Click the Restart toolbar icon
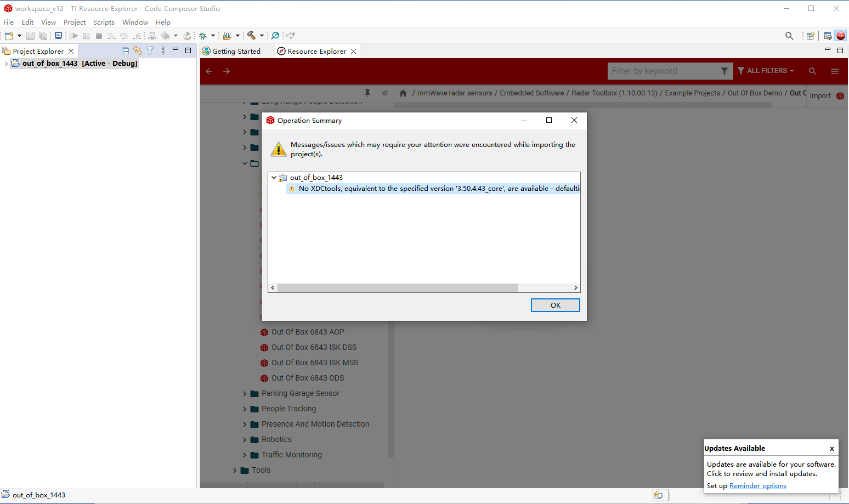The image size is (849, 504). pyautogui.click(x=187, y=36)
